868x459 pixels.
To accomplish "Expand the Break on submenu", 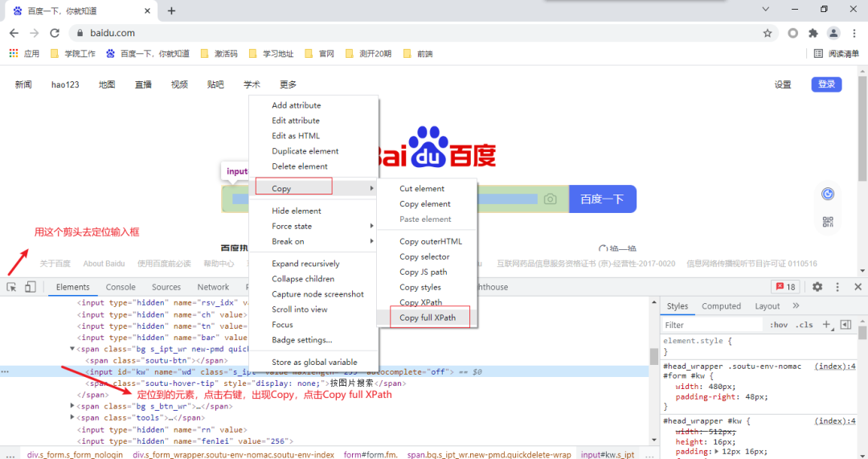I will pos(371,241).
